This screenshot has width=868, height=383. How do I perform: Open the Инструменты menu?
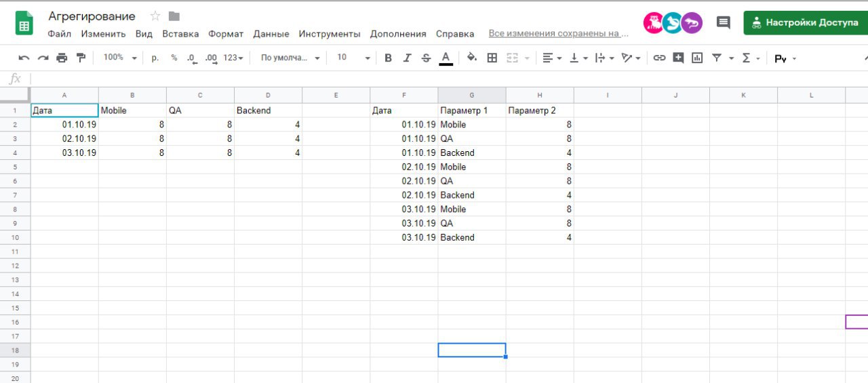pyautogui.click(x=330, y=34)
